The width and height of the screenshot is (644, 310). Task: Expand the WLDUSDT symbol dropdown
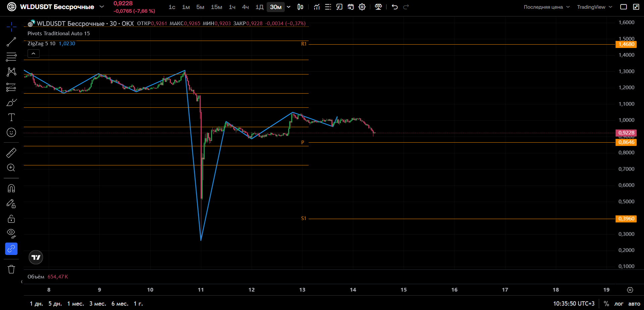pos(102,7)
